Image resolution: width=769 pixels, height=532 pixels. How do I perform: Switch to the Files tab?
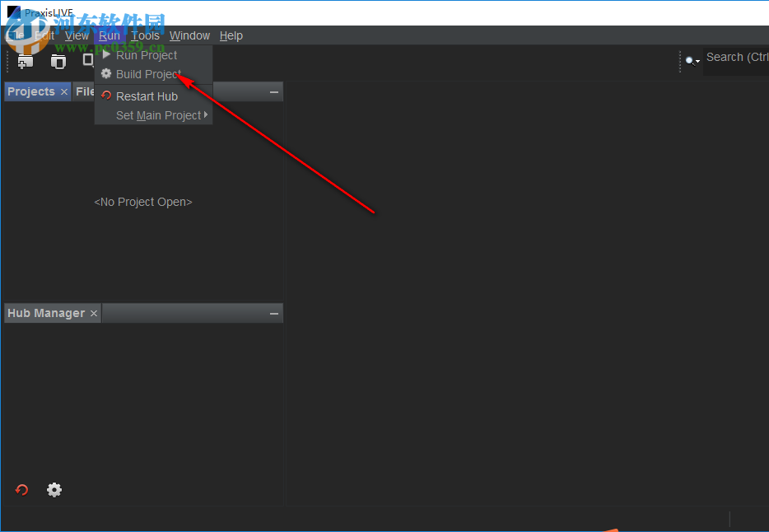pos(84,91)
